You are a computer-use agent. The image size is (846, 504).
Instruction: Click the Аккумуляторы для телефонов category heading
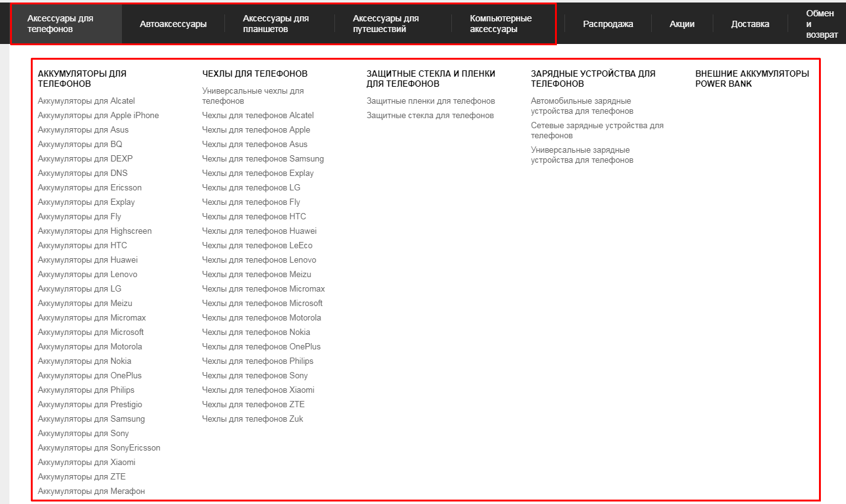click(x=82, y=79)
